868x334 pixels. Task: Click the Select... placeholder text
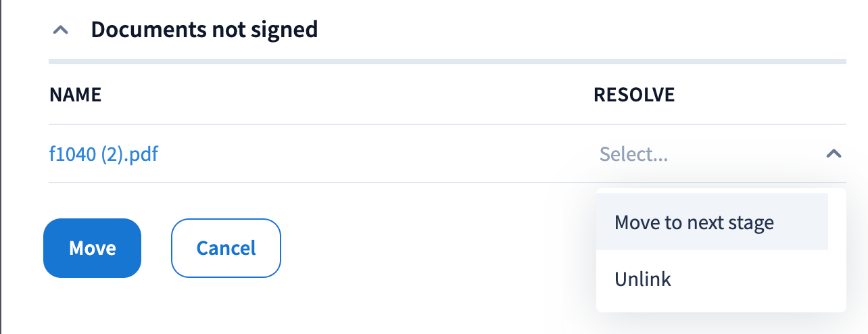633,155
